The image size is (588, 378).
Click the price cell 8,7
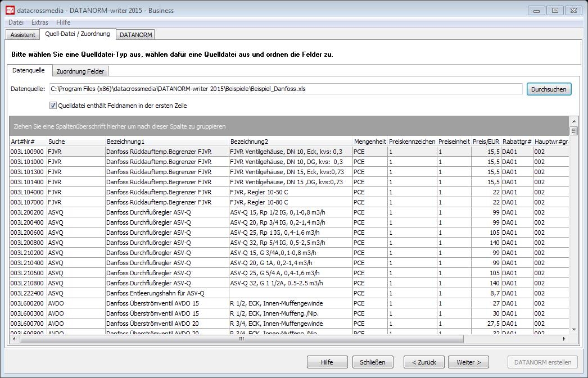tap(486, 293)
